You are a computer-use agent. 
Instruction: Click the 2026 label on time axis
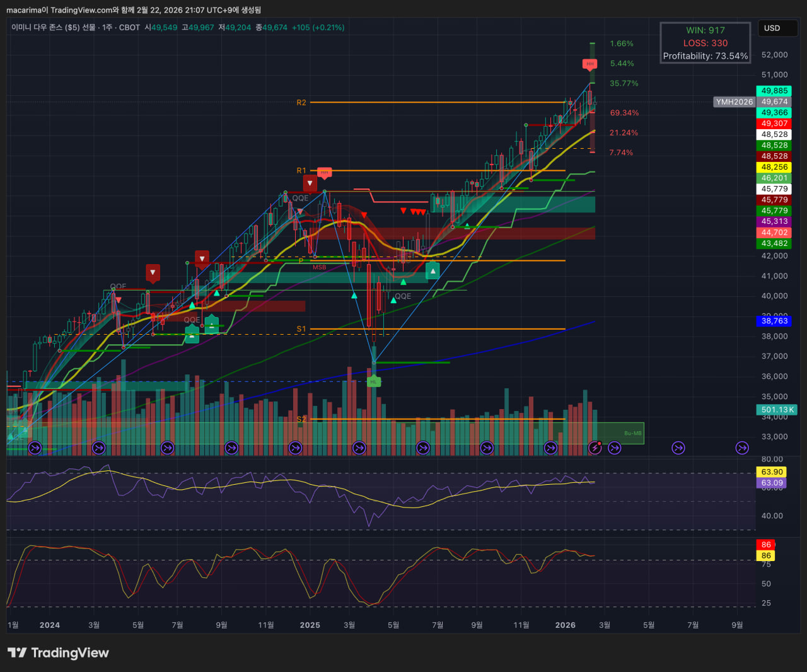(565, 625)
